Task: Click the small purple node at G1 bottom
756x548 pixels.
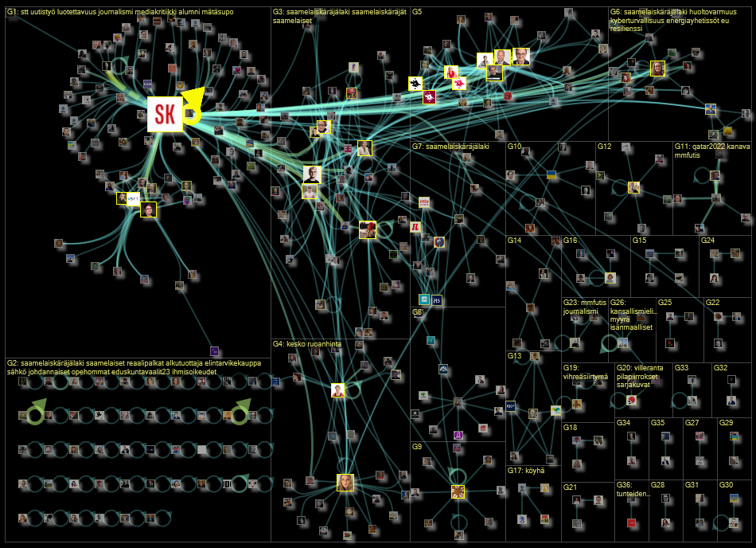Action: tap(215, 350)
